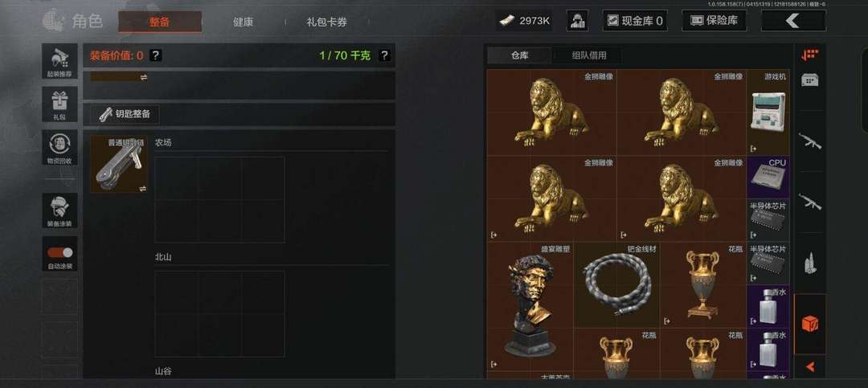The image size is (868, 388).
Task: Collapse sidebar with the orange left triangle
Action: 810,366
